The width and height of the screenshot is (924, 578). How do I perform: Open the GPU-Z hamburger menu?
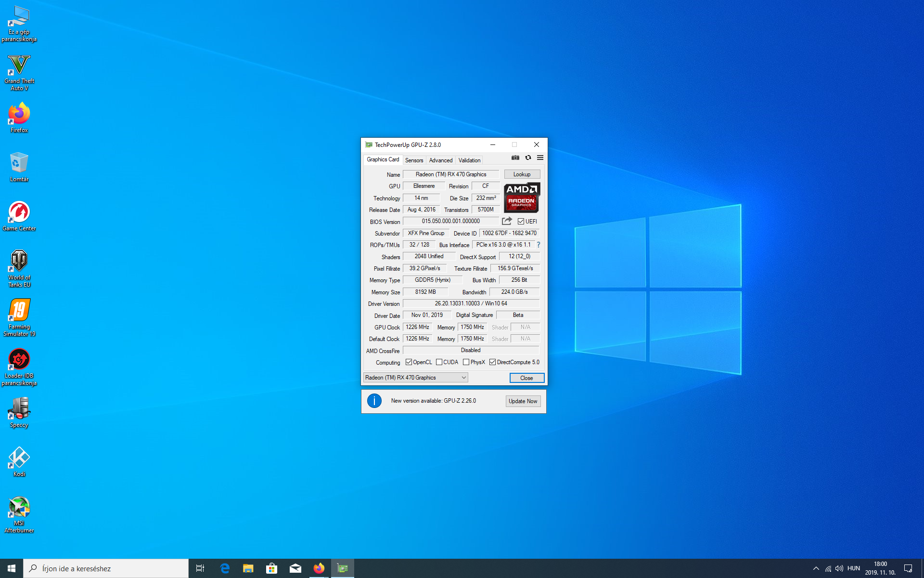click(x=540, y=158)
